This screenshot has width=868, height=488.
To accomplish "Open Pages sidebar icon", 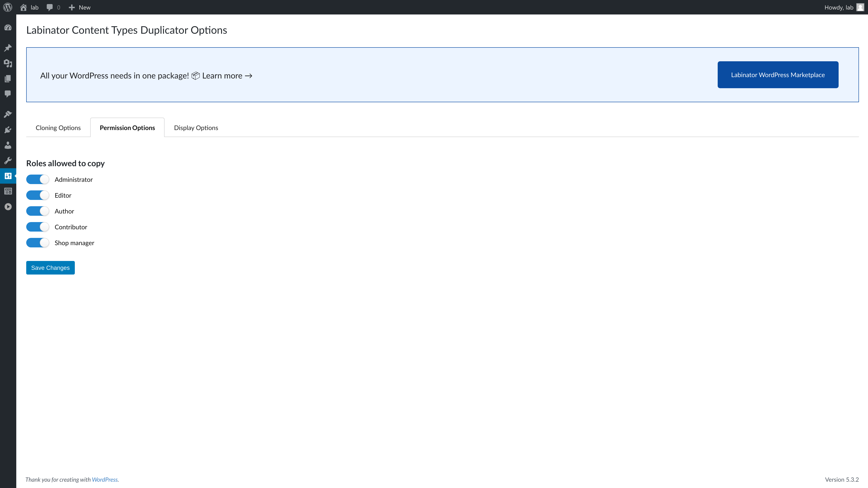I will click(8, 78).
